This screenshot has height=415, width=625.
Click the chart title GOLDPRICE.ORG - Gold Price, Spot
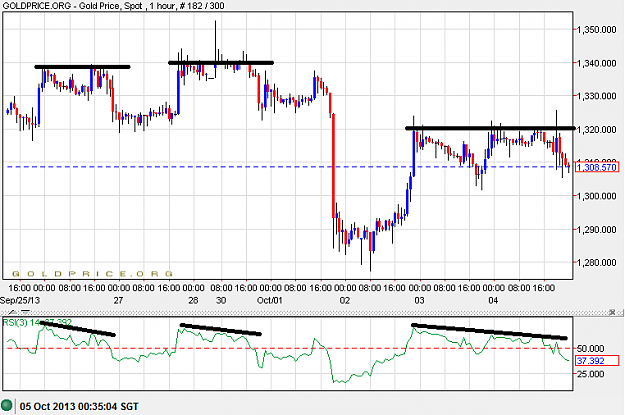pyautogui.click(x=73, y=6)
